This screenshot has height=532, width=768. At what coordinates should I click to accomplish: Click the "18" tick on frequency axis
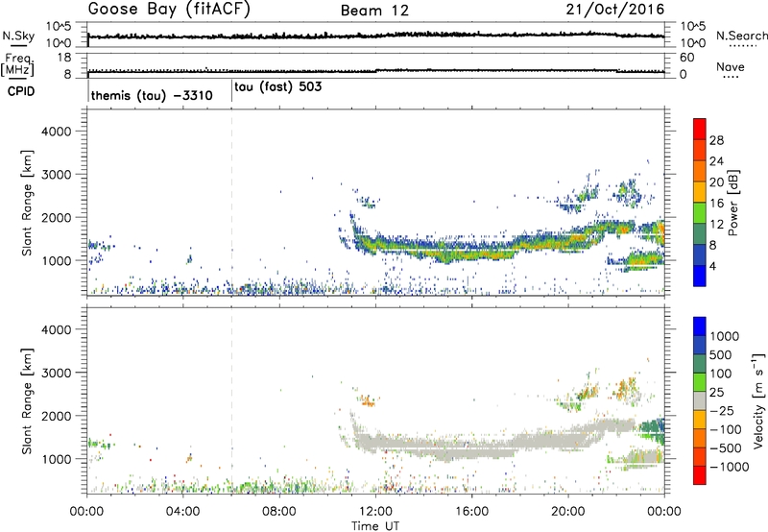(64, 58)
